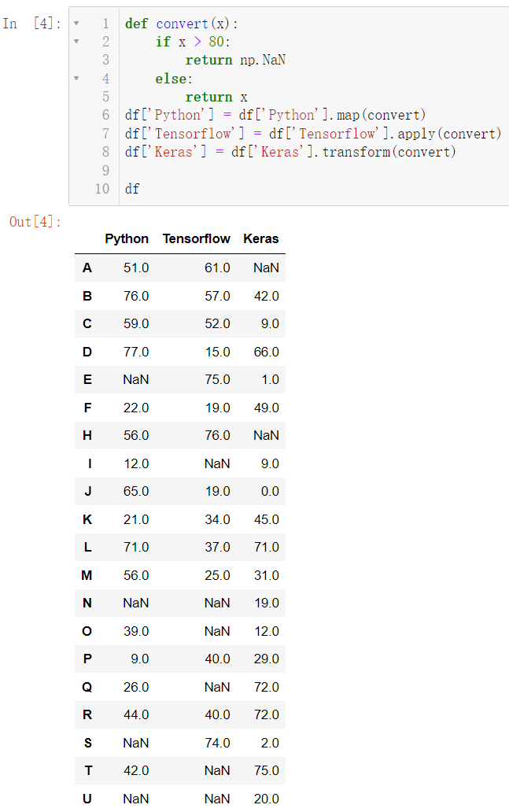Click Keras value 20.0 in row U

(267, 799)
